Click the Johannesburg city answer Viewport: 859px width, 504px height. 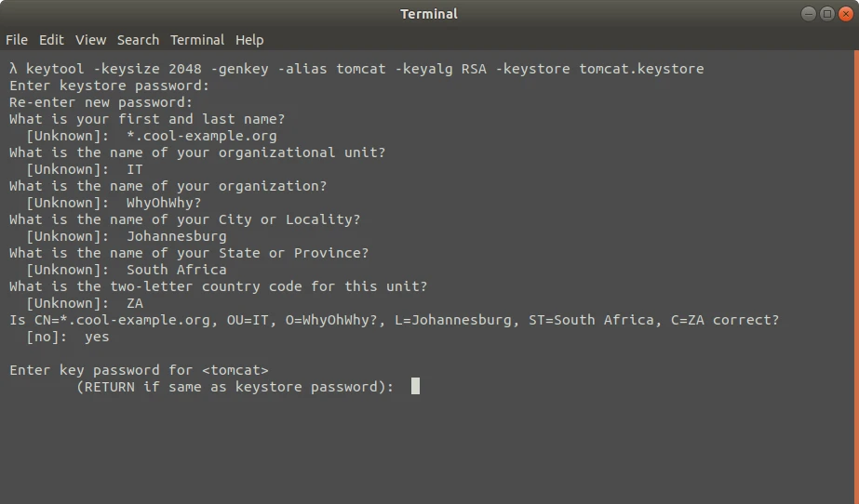pos(177,236)
